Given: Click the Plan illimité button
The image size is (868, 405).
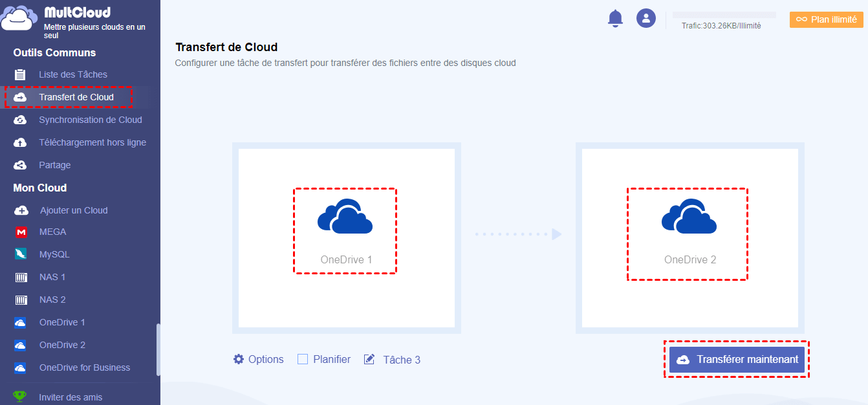Looking at the screenshot, I should pos(826,19).
